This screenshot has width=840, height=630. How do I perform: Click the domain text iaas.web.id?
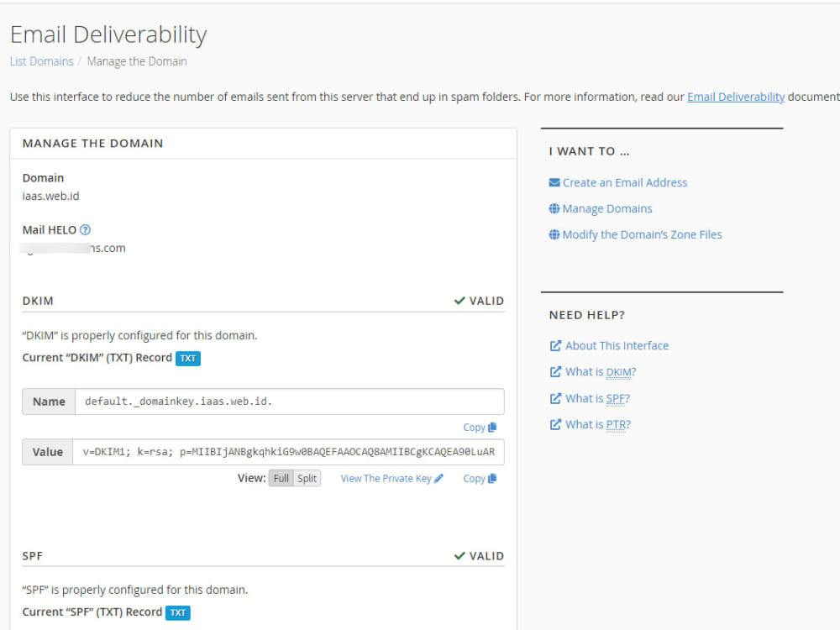pyautogui.click(x=51, y=196)
